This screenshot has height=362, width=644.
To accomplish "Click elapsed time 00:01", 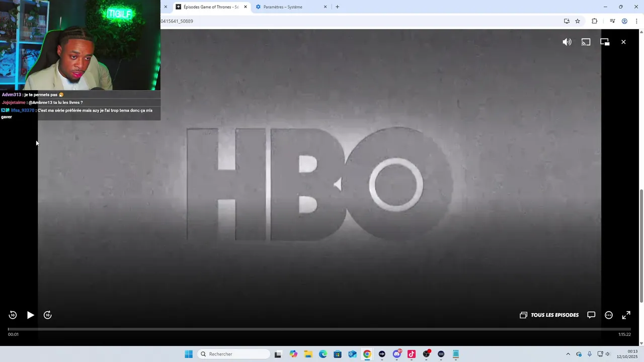I will click(14, 334).
